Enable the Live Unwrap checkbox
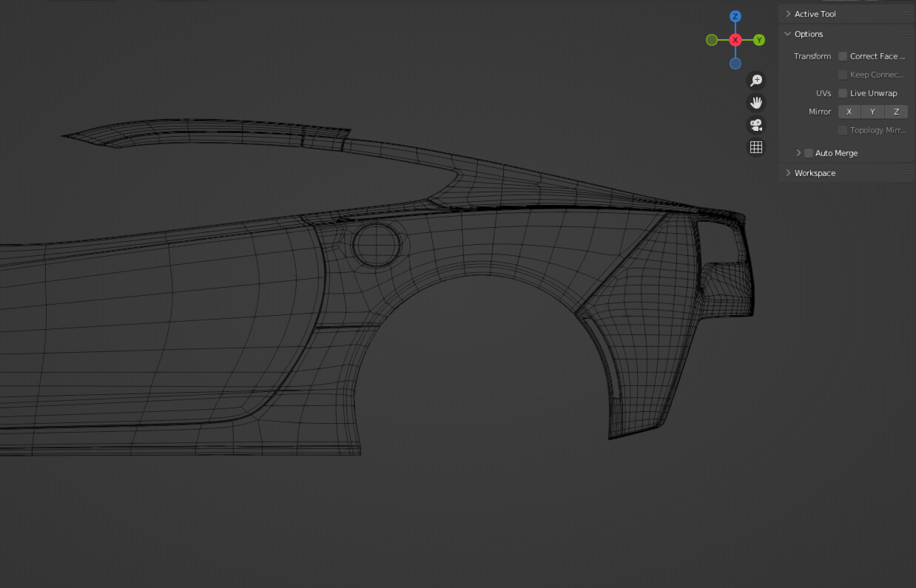The image size is (916, 588). [x=843, y=93]
